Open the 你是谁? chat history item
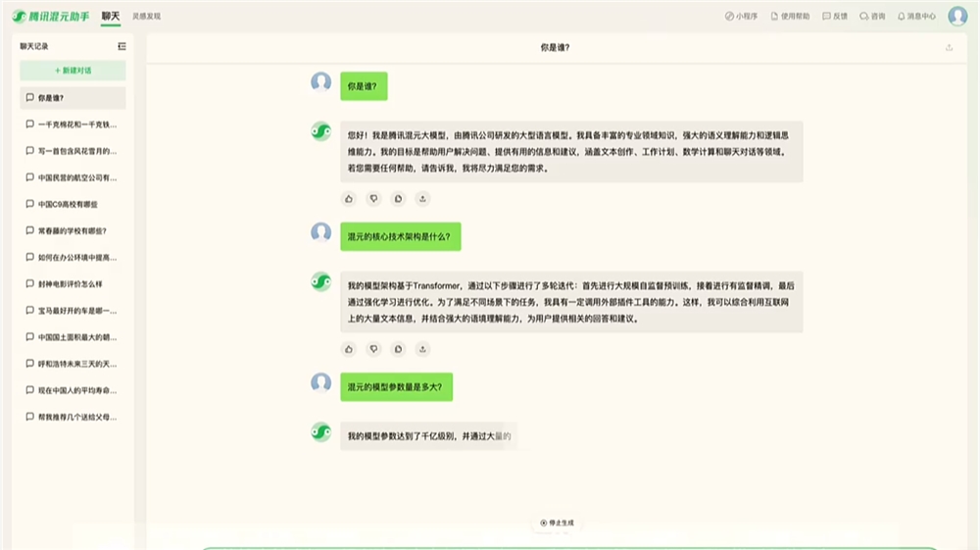Viewport: 980px width, 550px height. click(73, 98)
